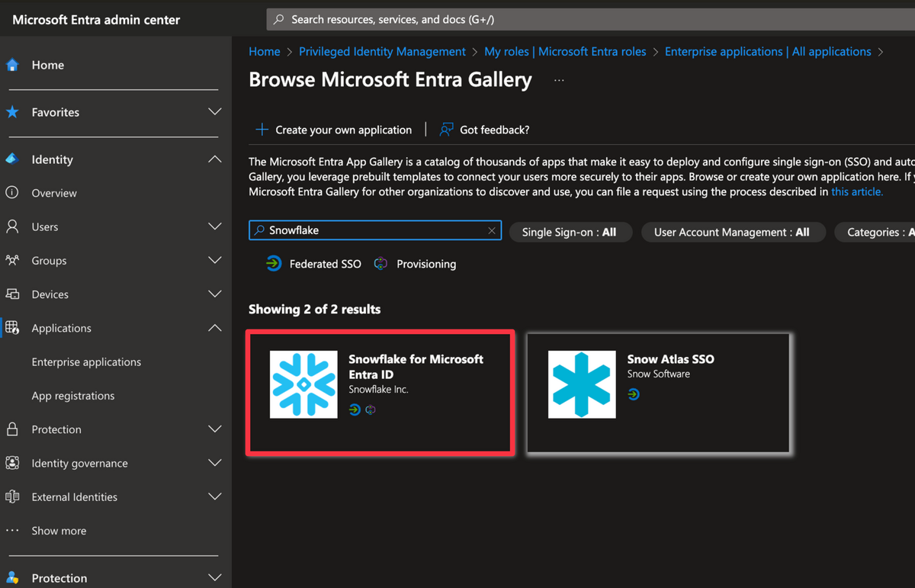915x588 pixels.
Task: Click the bottom Protection section person icon
Action: tap(12, 578)
